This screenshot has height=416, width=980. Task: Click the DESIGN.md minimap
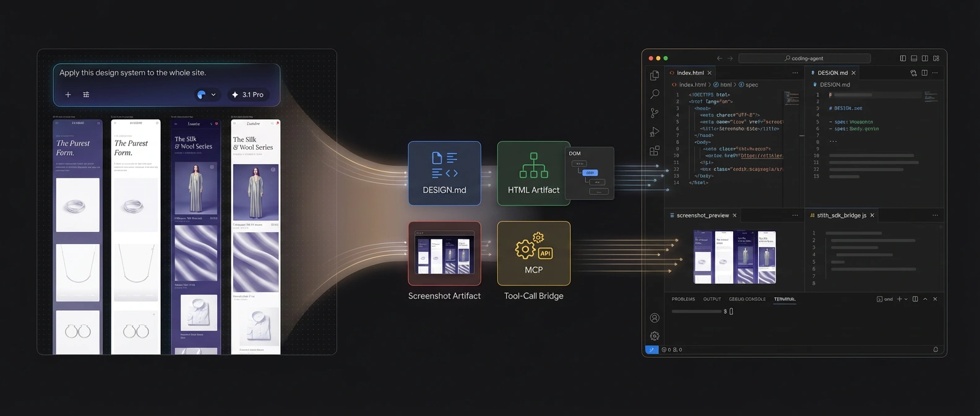(931, 97)
